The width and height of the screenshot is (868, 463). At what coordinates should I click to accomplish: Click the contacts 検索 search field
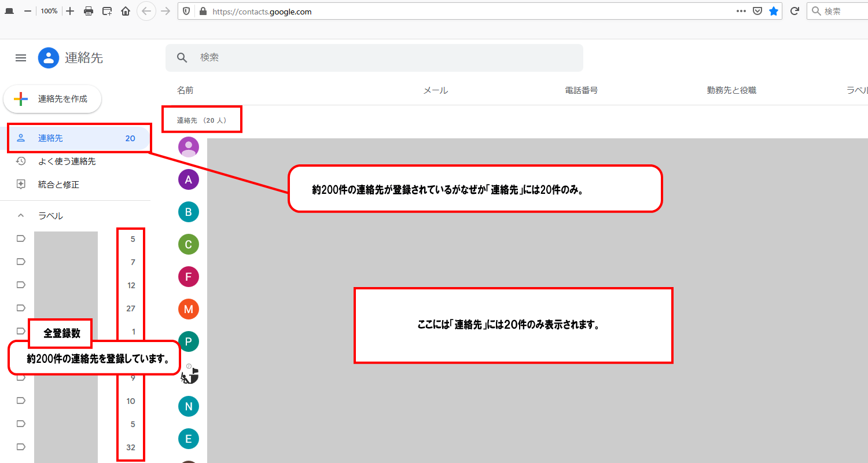pyautogui.click(x=374, y=57)
